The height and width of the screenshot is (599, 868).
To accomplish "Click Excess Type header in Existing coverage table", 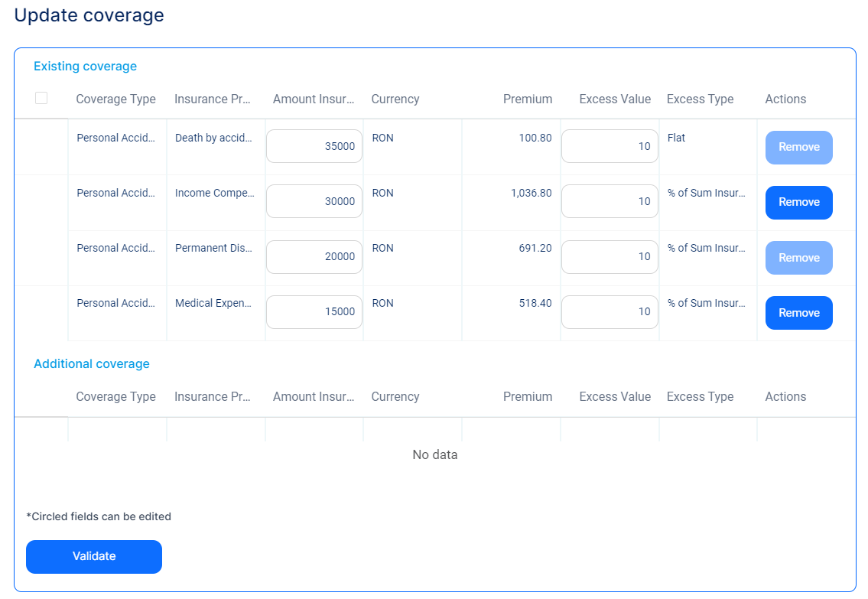I will click(x=700, y=99).
